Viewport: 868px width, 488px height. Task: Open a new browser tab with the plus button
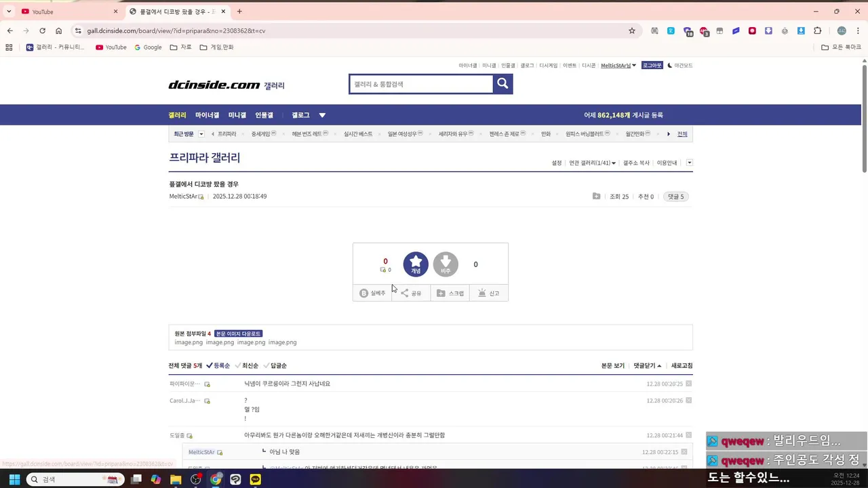(x=239, y=12)
